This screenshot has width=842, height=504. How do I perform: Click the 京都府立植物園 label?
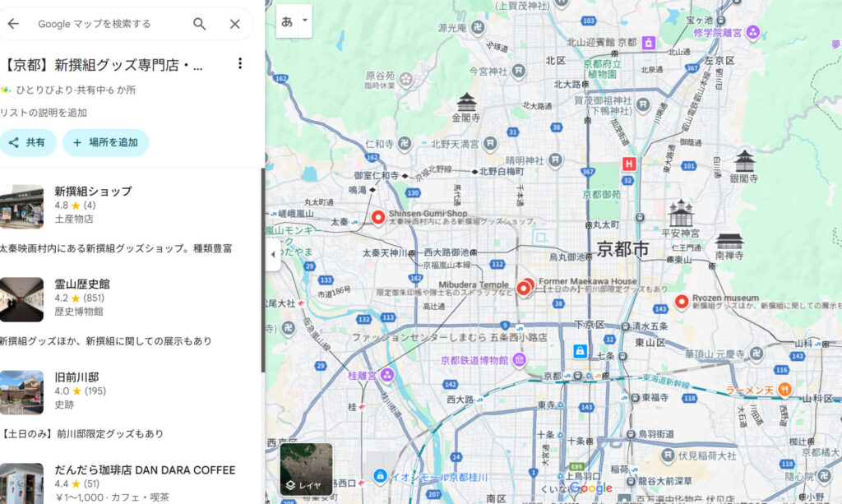tap(603, 69)
